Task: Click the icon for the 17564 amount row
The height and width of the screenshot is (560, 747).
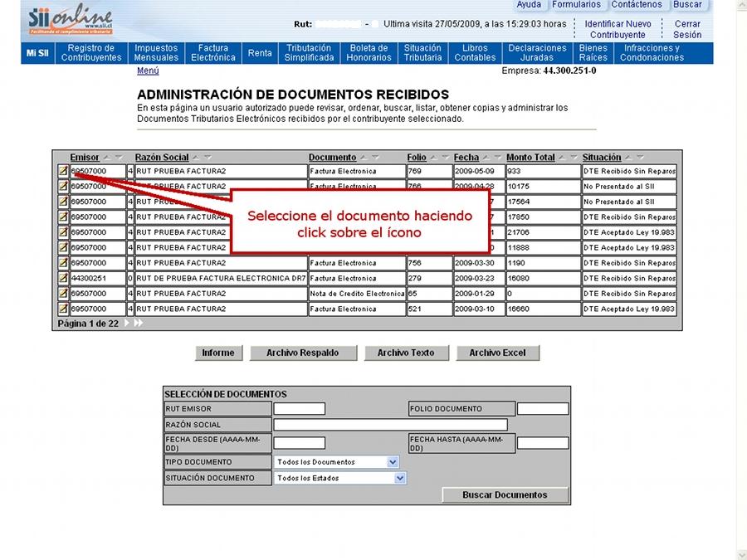Action: [x=63, y=202]
